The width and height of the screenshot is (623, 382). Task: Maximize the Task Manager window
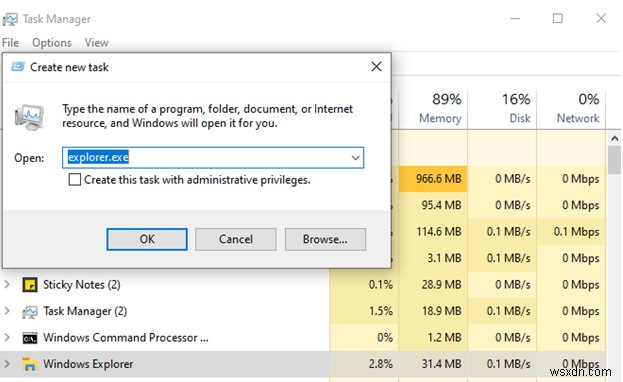point(558,18)
